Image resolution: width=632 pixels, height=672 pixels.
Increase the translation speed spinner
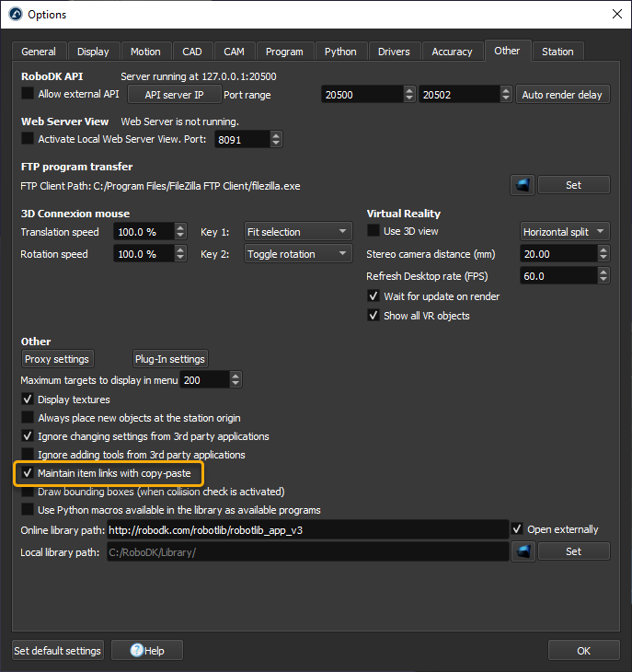178,227
